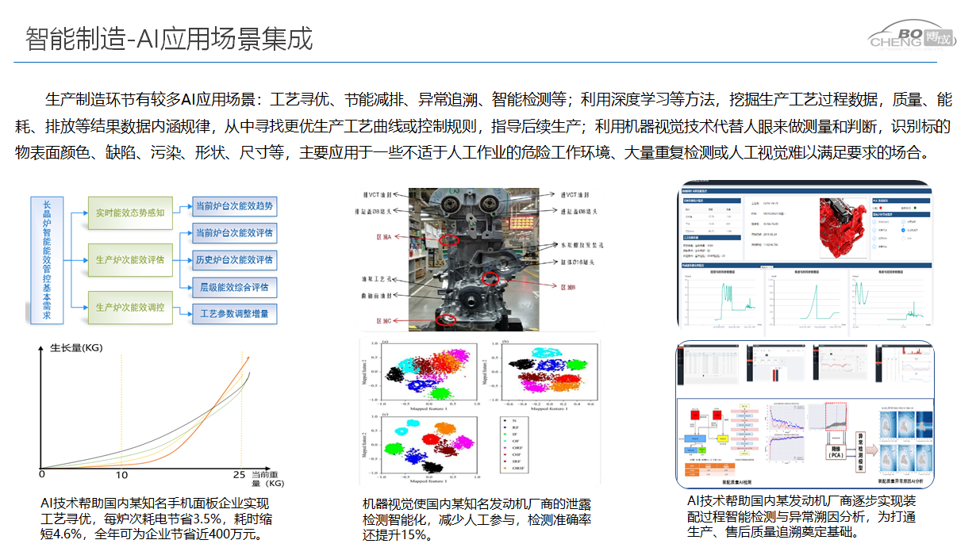The height and width of the screenshot is (559, 980).
Task: Click the red circle marking 区域C
Action: click(448, 320)
